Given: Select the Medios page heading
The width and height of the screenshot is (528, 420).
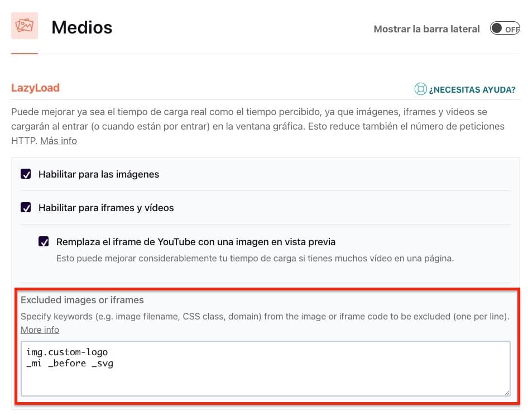Looking at the screenshot, I should click(x=82, y=27).
